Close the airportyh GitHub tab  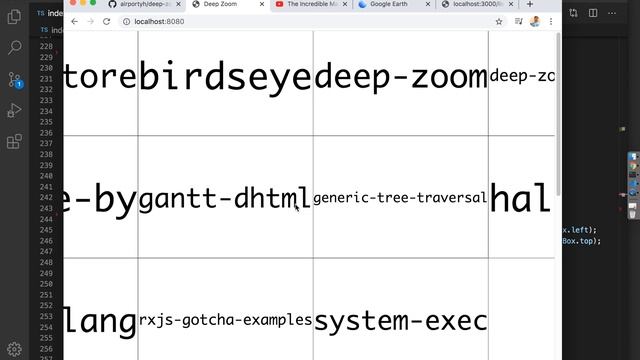pyautogui.click(x=178, y=4)
